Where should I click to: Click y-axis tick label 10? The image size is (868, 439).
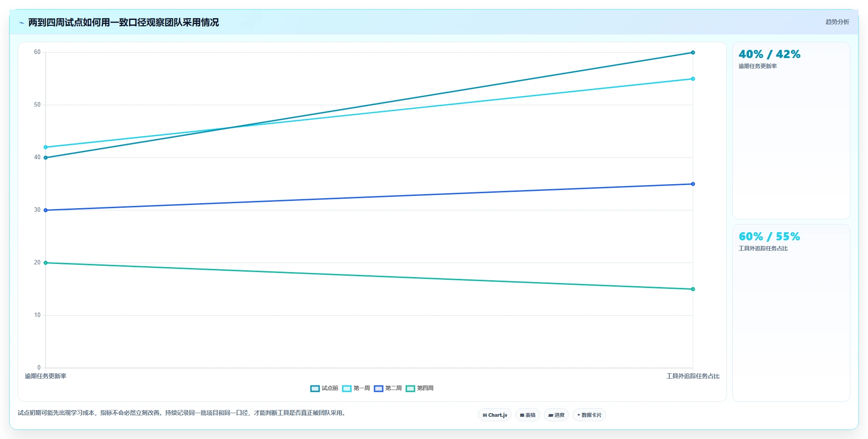[37, 315]
